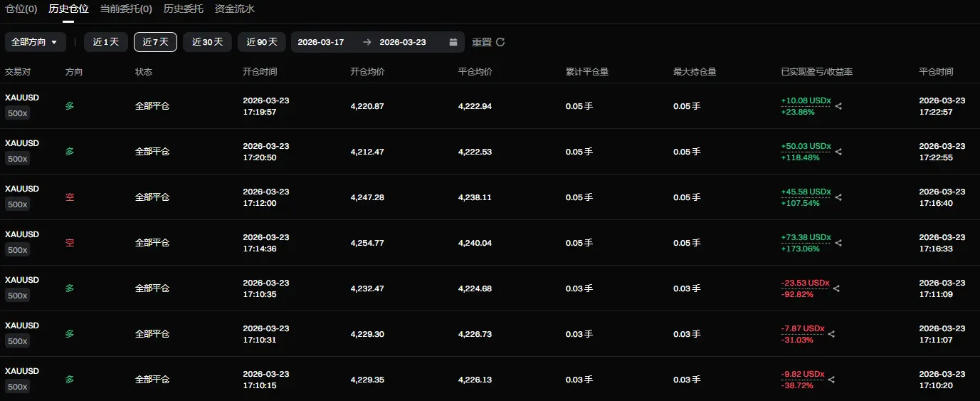The height and width of the screenshot is (401, 980).
Task: Click close time 17:22:57
Action: [936, 112]
